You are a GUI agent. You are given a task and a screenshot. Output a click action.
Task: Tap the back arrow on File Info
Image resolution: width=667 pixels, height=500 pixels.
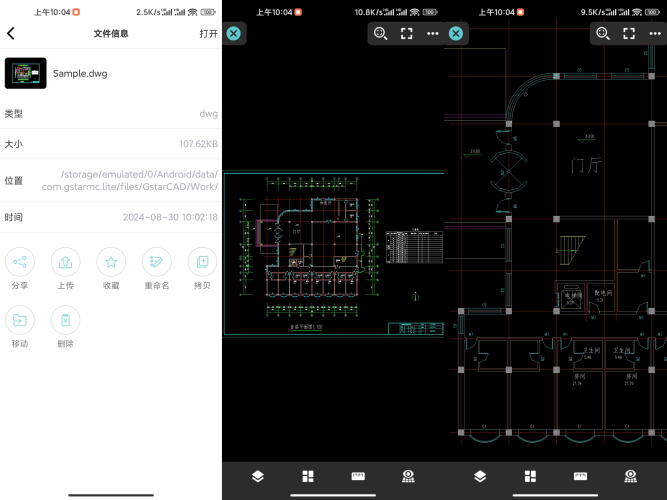(11, 33)
